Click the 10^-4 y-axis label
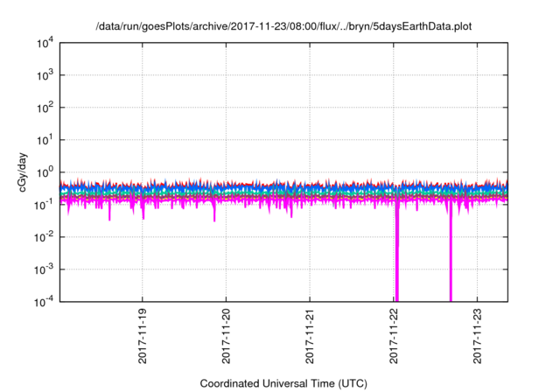The width and height of the screenshot is (560, 392). coord(44,303)
